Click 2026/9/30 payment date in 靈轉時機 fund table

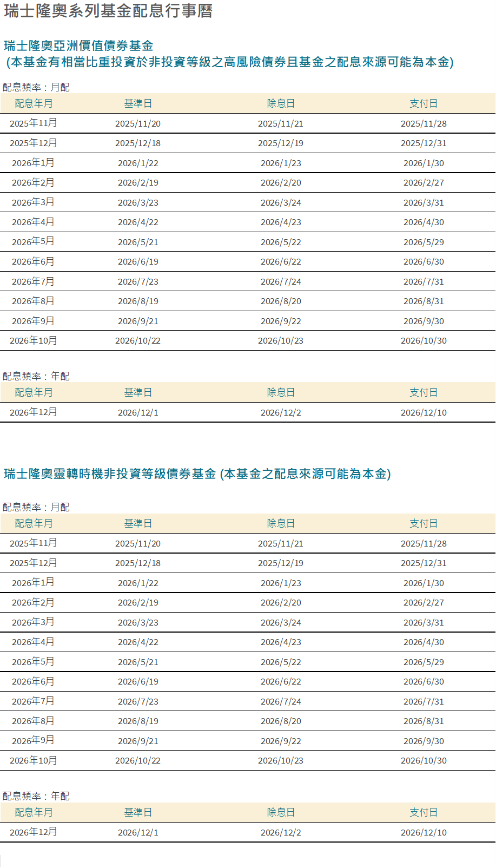(424, 741)
